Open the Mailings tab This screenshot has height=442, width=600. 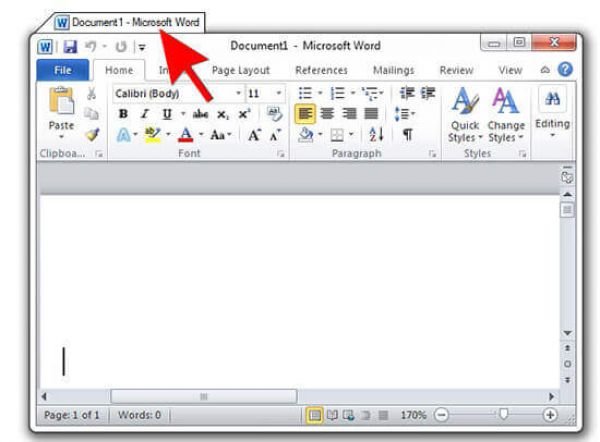point(394,70)
